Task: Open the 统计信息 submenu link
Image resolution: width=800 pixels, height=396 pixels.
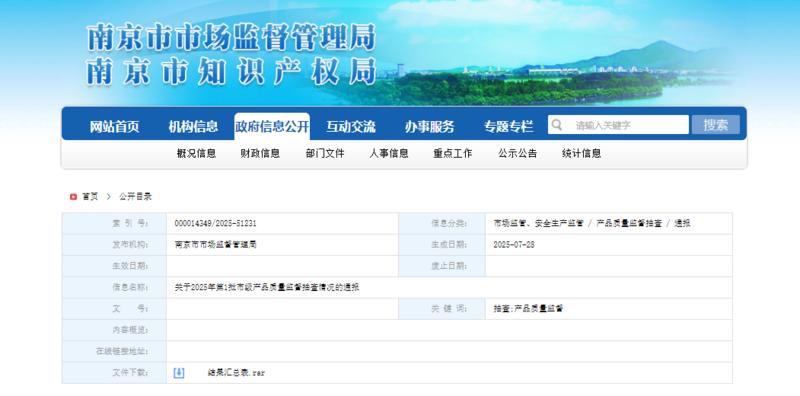Action: pos(582,154)
